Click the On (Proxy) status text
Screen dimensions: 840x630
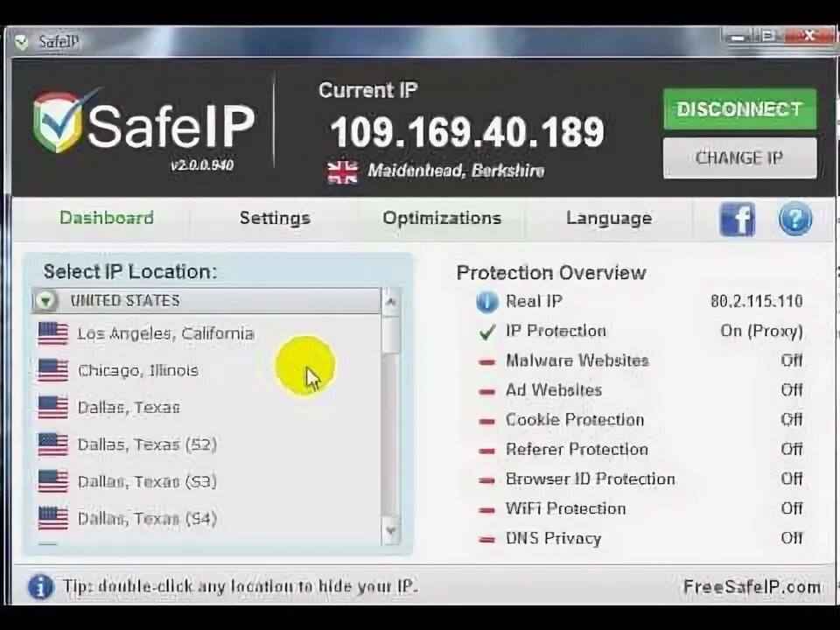762,331
